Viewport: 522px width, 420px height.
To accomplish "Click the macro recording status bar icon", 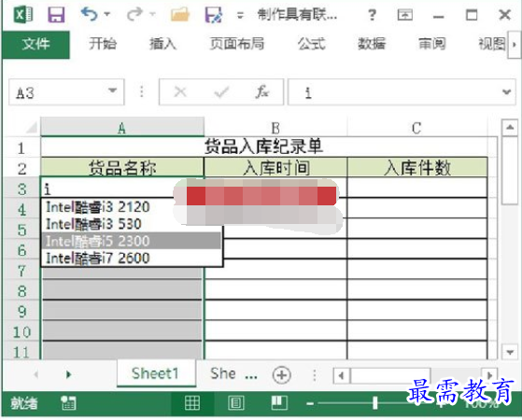I will point(68,402).
